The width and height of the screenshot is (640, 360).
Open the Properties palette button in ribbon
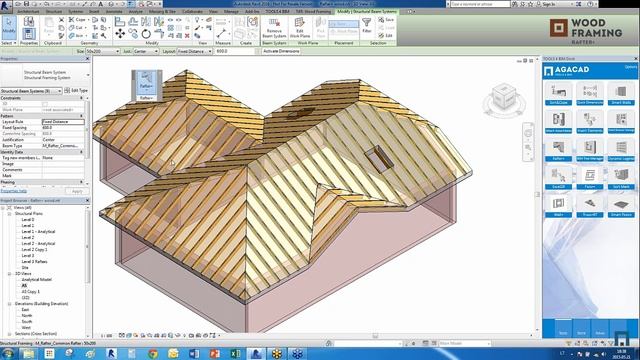click(29, 33)
